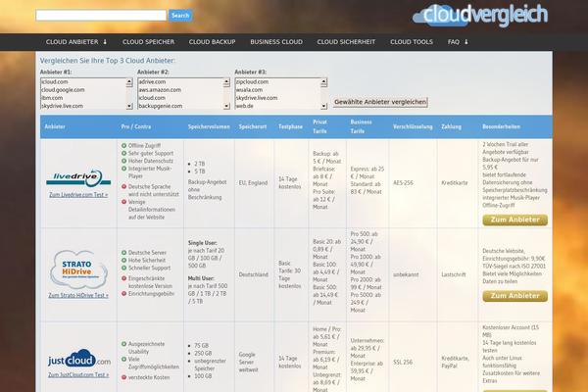The width and height of the screenshot is (588, 392).
Task: Click the Pro / Contra column header
Action: click(x=136, y=126)
